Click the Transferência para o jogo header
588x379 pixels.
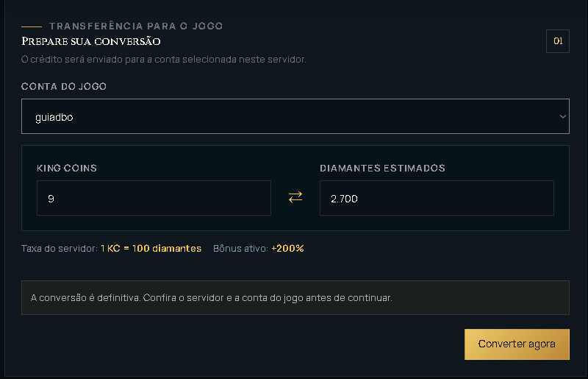coord(136,26)
